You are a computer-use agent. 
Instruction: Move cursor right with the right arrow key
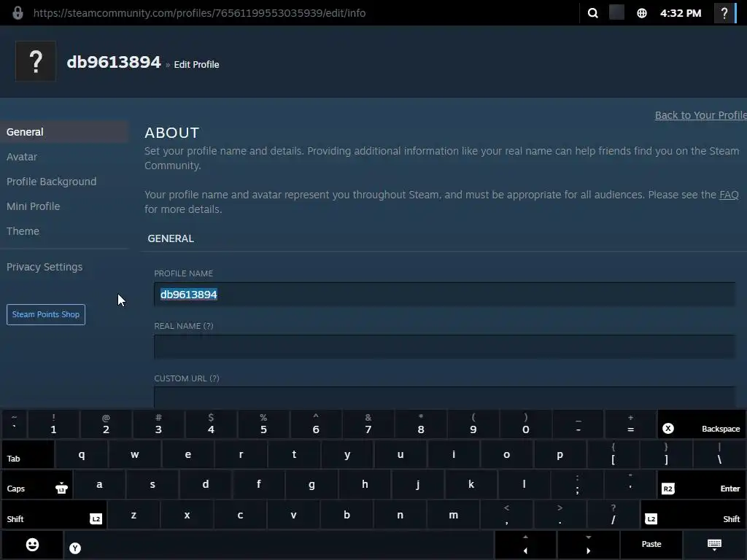click(x=589, y=545)
